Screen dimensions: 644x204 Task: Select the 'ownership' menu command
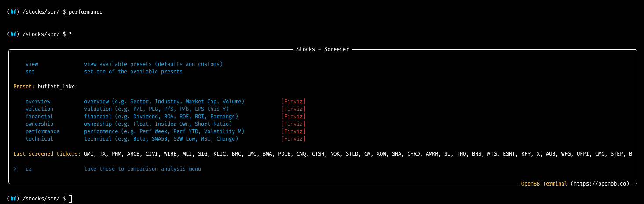click(39, 124)
